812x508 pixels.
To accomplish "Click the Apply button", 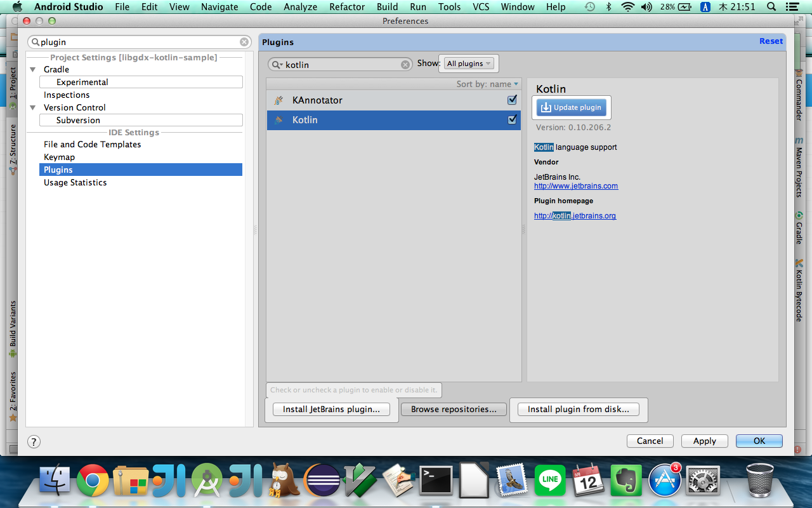I will (x=704, y=441).
